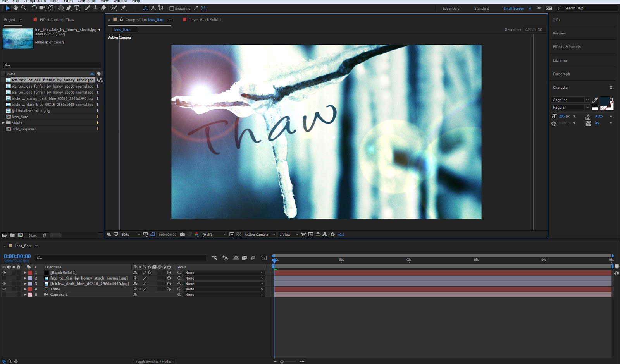Open the Composition menu in menu bar
This screenshot has width=620, height=364.
[35, 1]
